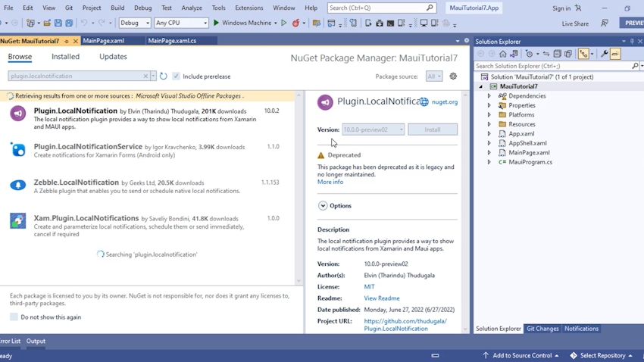Click the Solution Explorer Home icon
This screenshot has width=644, height=362.
(x=503, y=54)
